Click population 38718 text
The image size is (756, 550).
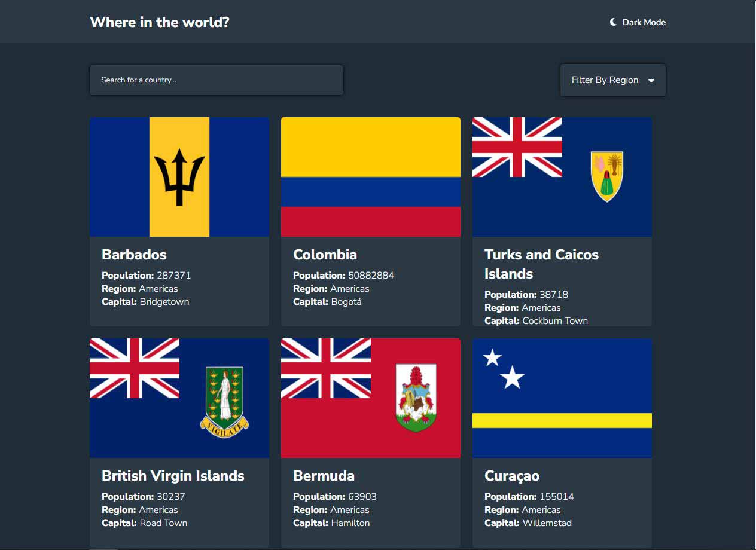(x=526, y=295)
